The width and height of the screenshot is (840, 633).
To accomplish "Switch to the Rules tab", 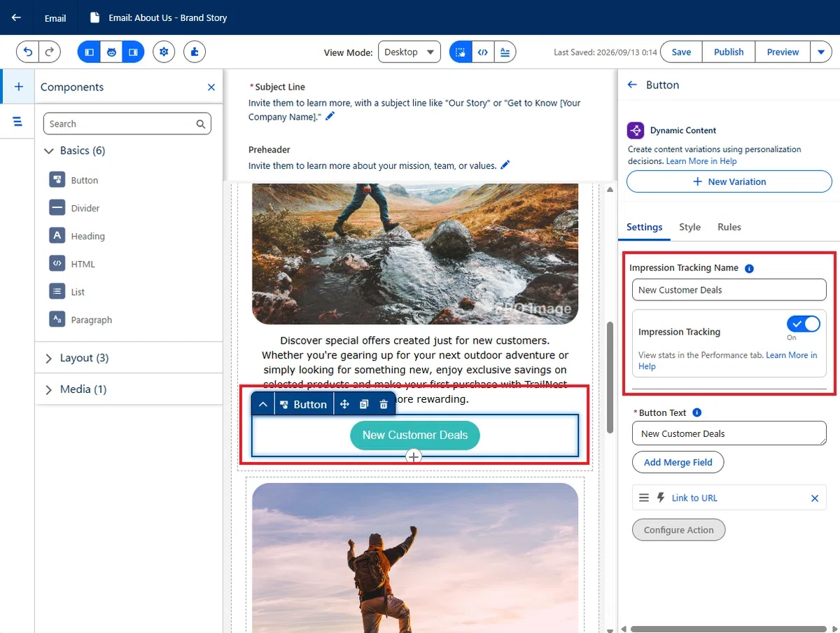I will (729, 228).
